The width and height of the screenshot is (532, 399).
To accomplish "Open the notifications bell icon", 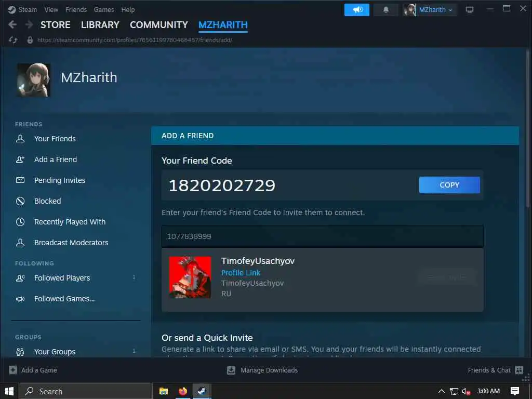I will 386,9.
